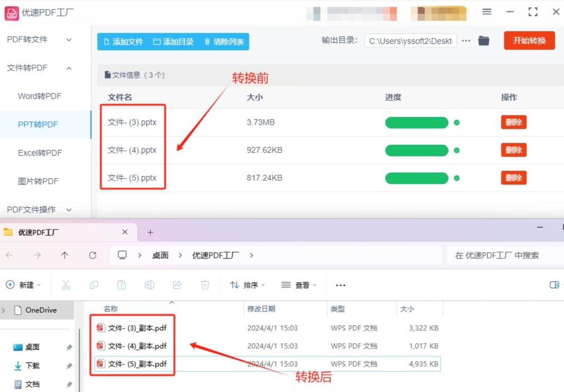Select Excel转PDF in sidebar
Image resolution: width=564 pixels, height=392 pixels.
click(40, 153)
